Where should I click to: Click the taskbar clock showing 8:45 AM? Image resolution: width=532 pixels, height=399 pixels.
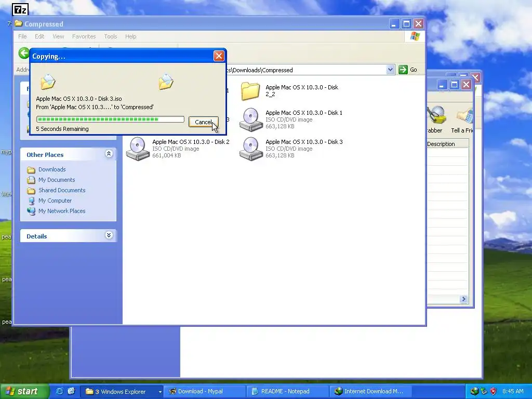(513, 391)
